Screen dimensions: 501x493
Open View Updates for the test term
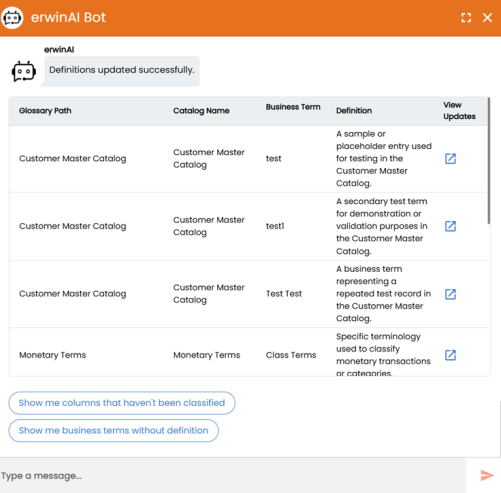coord(450,159)
